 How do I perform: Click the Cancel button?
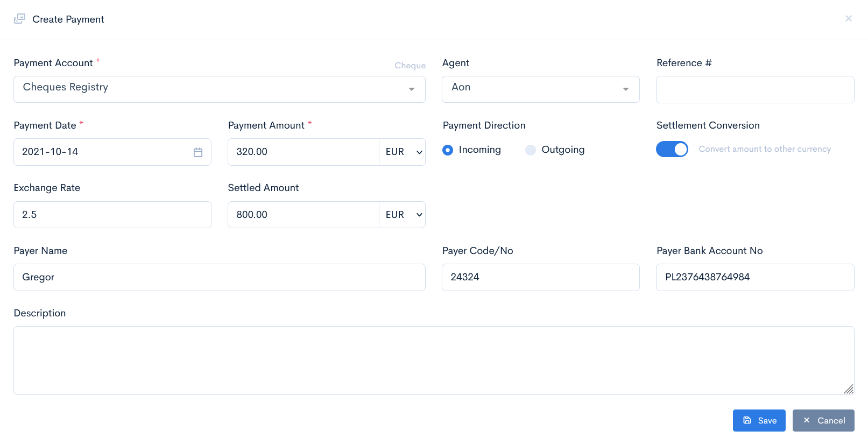(823, 420)
